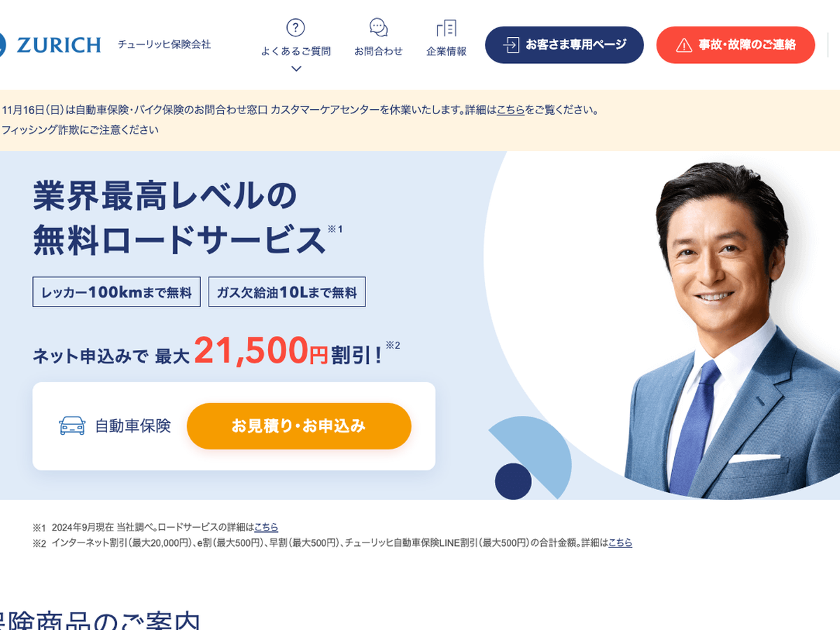840x630 pixels.
Task: Open the フィッシング詐欺にご注意ください notice
Action: click(x=80, y=129)
